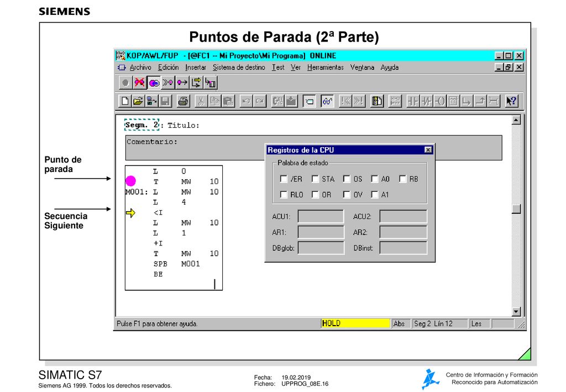Open the Herramientas menu
566x392 pixels.
tap(326, 67)
